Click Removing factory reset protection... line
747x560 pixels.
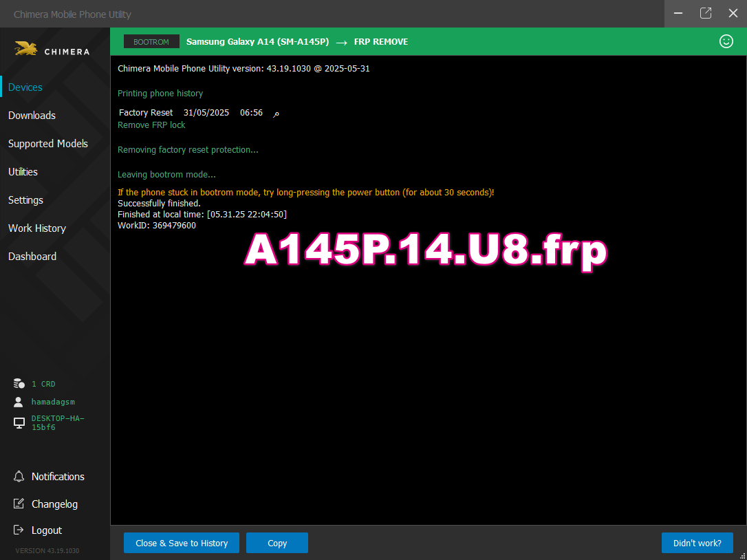tap(188, 150)
